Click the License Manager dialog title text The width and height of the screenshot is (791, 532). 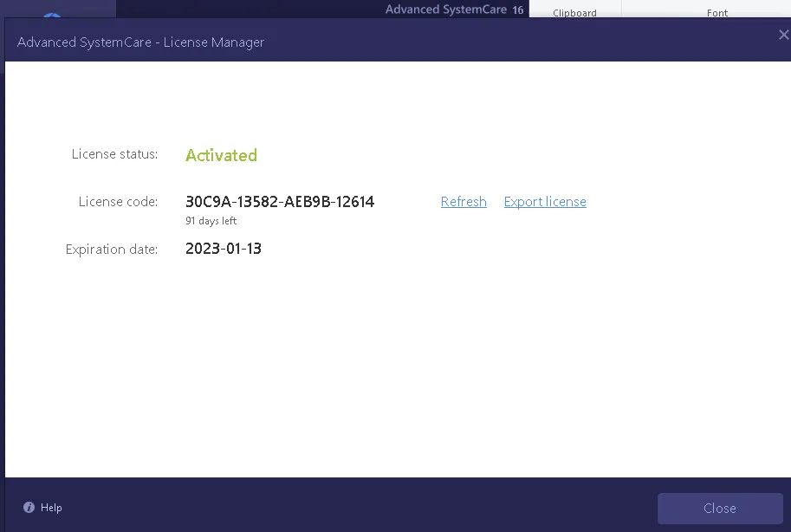tap(140, 42)
